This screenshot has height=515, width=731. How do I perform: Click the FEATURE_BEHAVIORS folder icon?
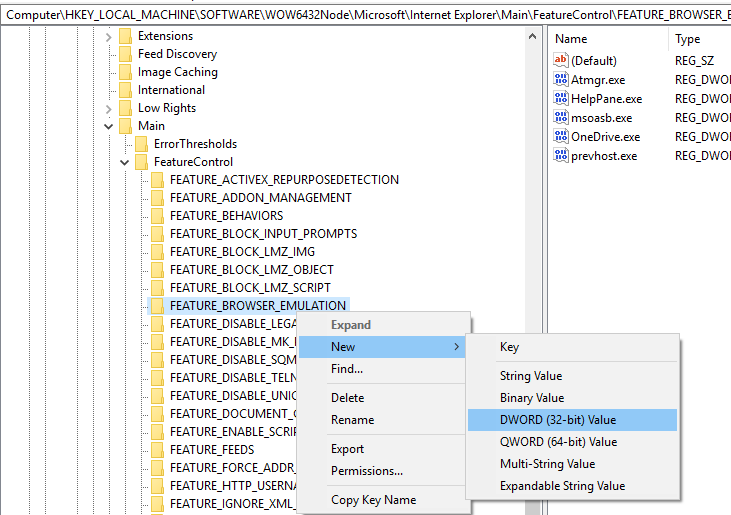pos(157,216)
